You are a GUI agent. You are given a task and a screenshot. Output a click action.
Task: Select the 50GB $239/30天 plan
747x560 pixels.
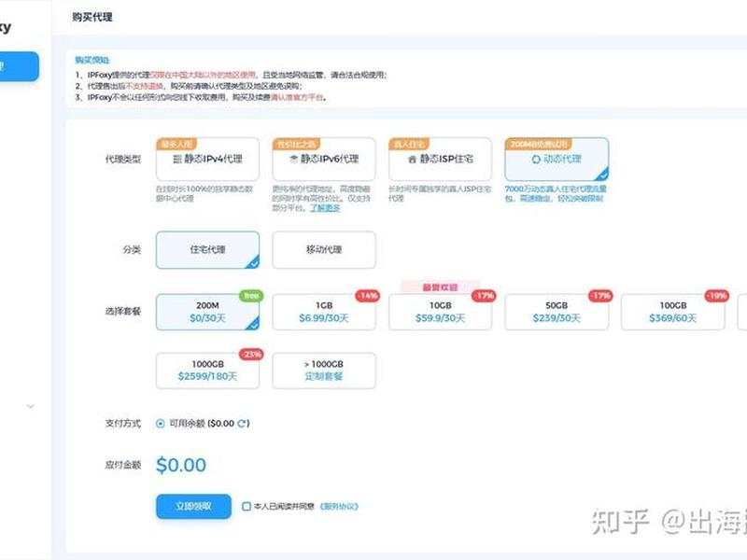[557, 312]
